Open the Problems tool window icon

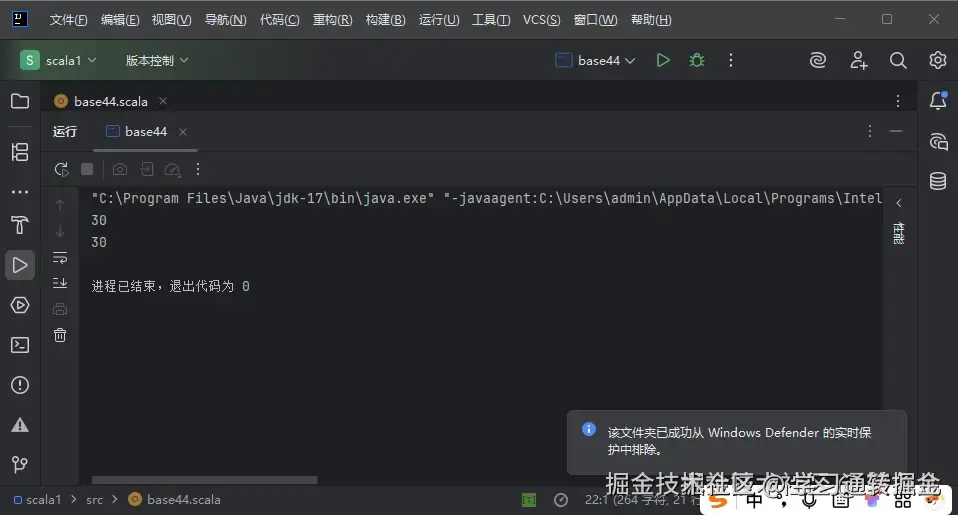coord(20,385)
